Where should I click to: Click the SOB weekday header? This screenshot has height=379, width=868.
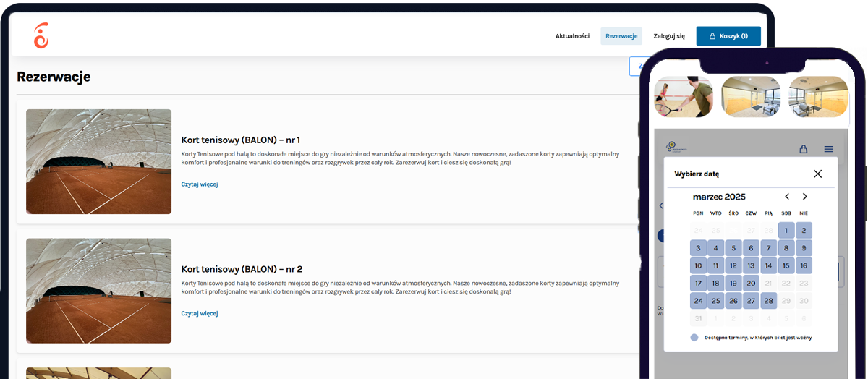click(x=786, y=213)
